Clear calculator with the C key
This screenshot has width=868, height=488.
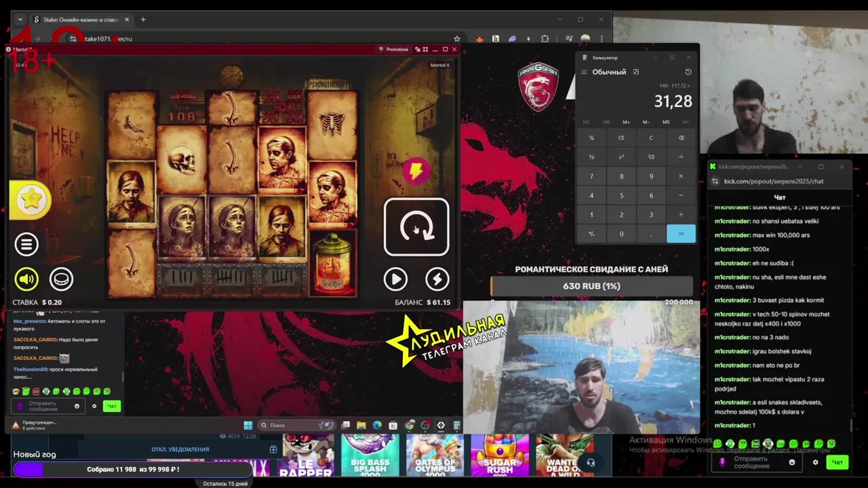[x=651, y=138]
